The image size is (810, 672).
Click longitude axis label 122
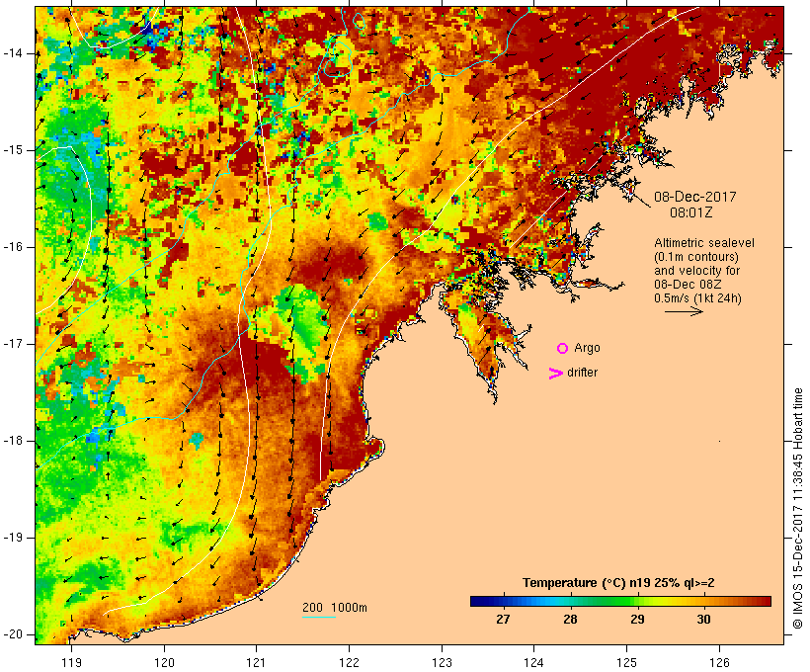pyautogui.click(x=350, y=663)
